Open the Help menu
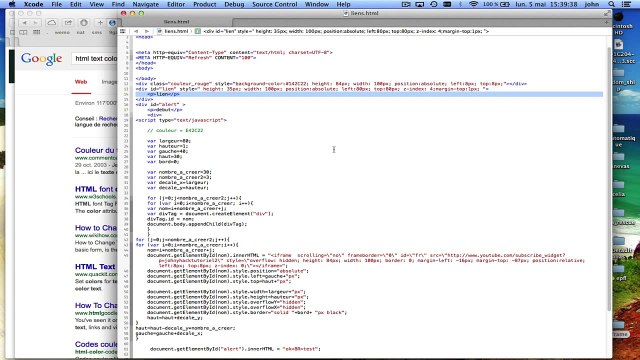The image size is (640, 360). coord(343,4)
